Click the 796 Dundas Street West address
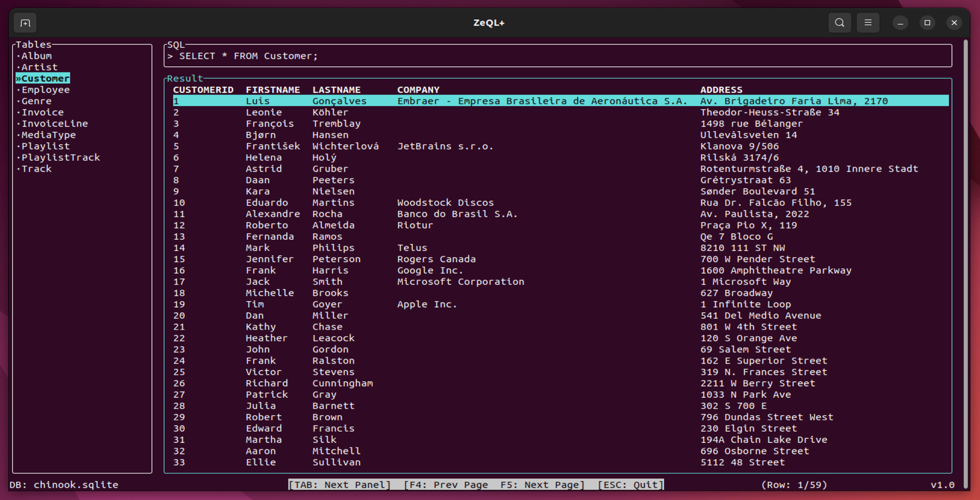 click(x=767, y=417)
